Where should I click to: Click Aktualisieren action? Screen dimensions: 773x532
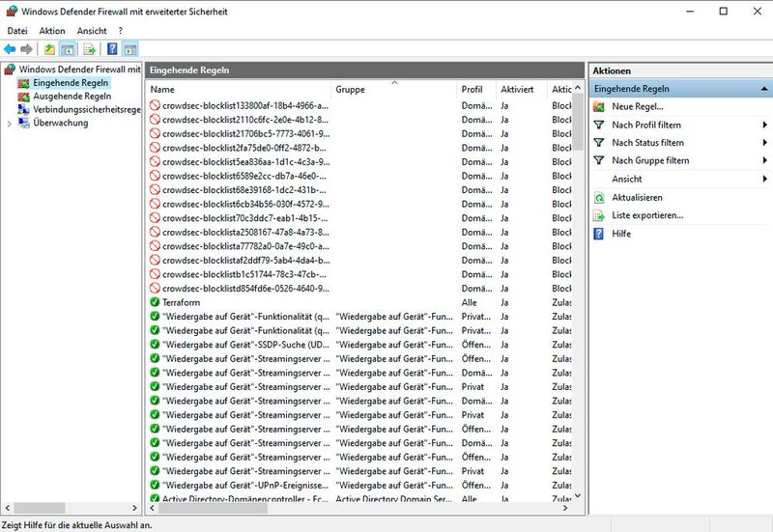click(637, 198)
